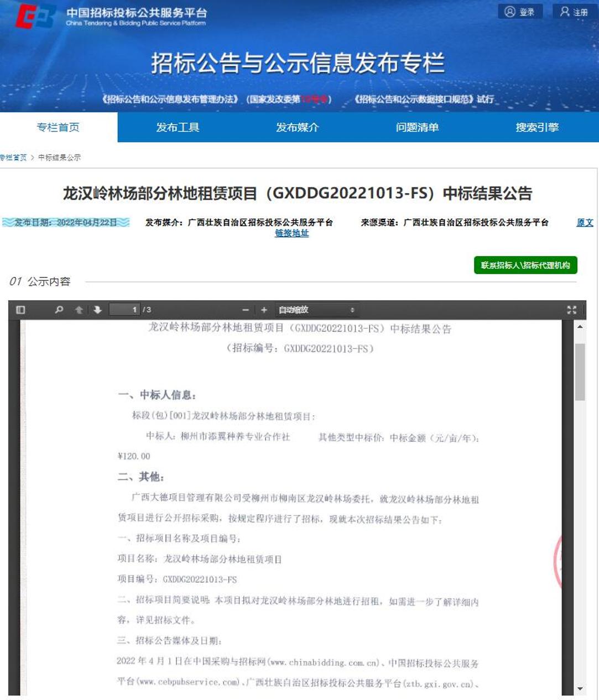This screenshot has width=599, height=700.
Task: Open the 自动缩放 zoom dropdown
Action: 316,310
